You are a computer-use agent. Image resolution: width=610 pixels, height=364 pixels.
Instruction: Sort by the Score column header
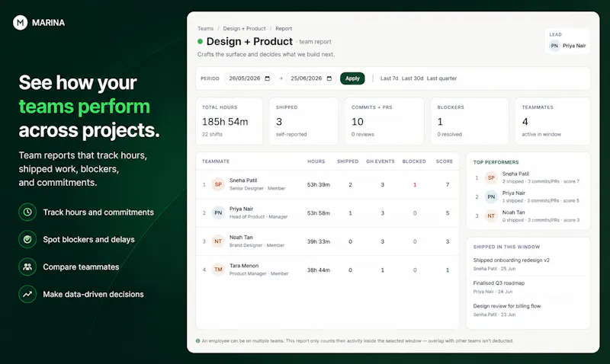pos(445,161)
